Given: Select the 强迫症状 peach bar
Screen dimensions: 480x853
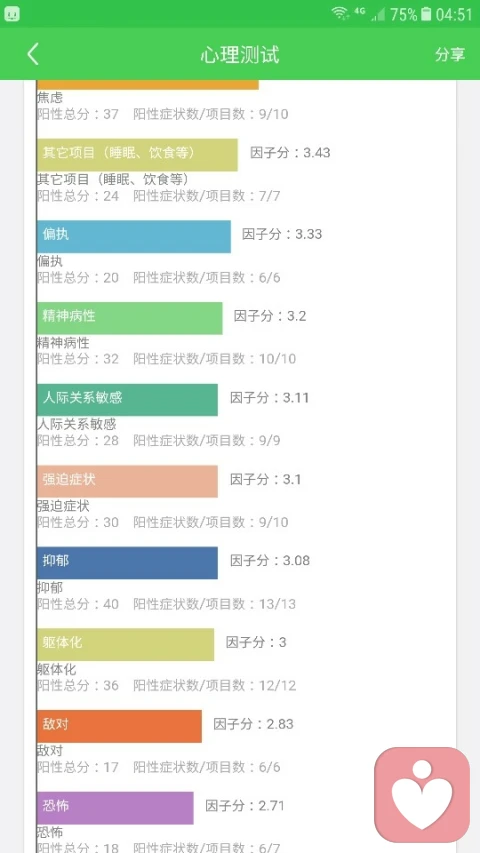Looking at the screenshot, I should tap(127, 481).
